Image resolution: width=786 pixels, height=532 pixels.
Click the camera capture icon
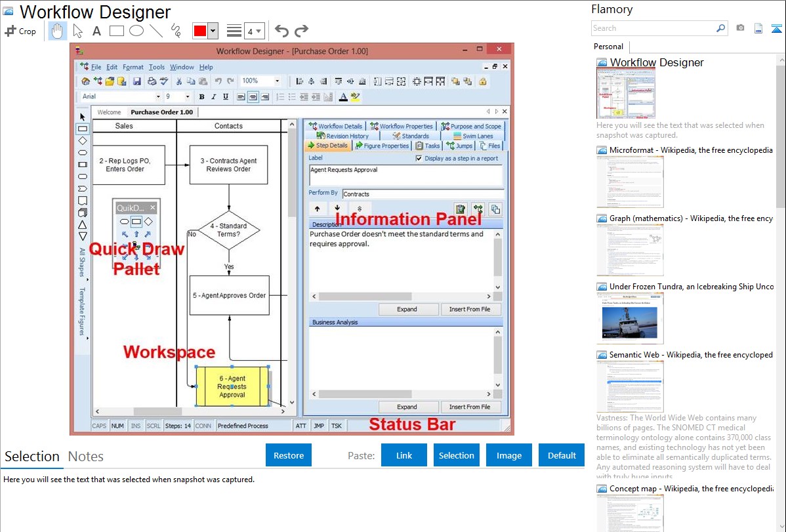[x=740, y=28]
